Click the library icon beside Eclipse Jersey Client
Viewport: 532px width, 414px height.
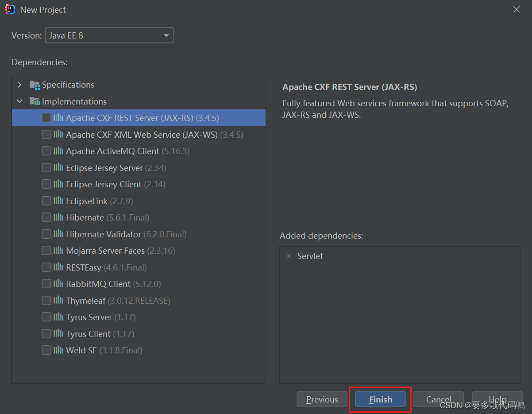tap(58, 184)
